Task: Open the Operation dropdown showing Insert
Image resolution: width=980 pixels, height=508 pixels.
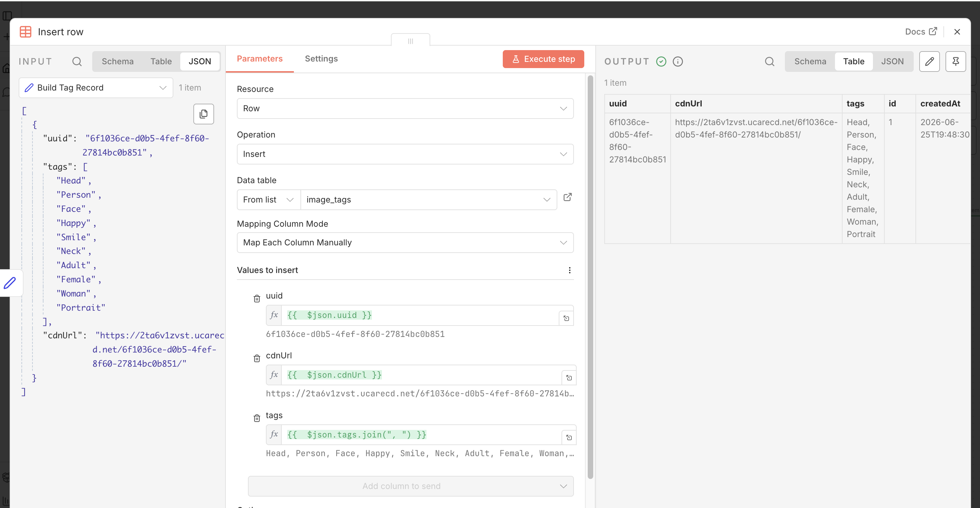Action: point(405,154)
